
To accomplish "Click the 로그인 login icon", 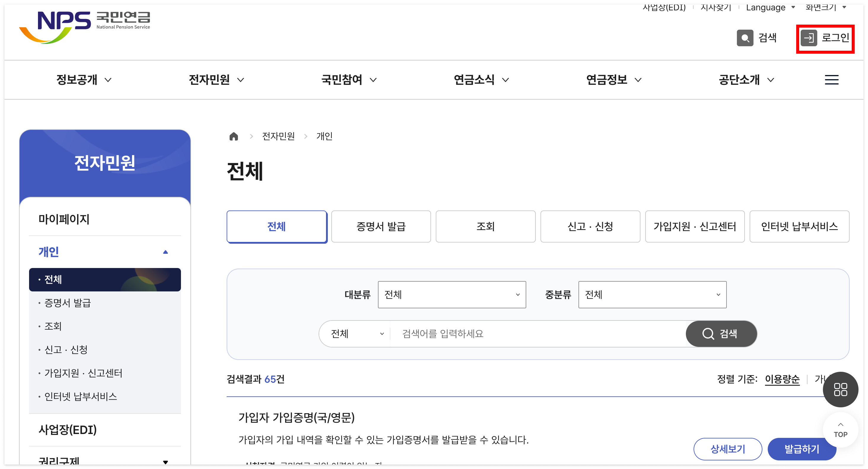I will click(x=808, y=38).
